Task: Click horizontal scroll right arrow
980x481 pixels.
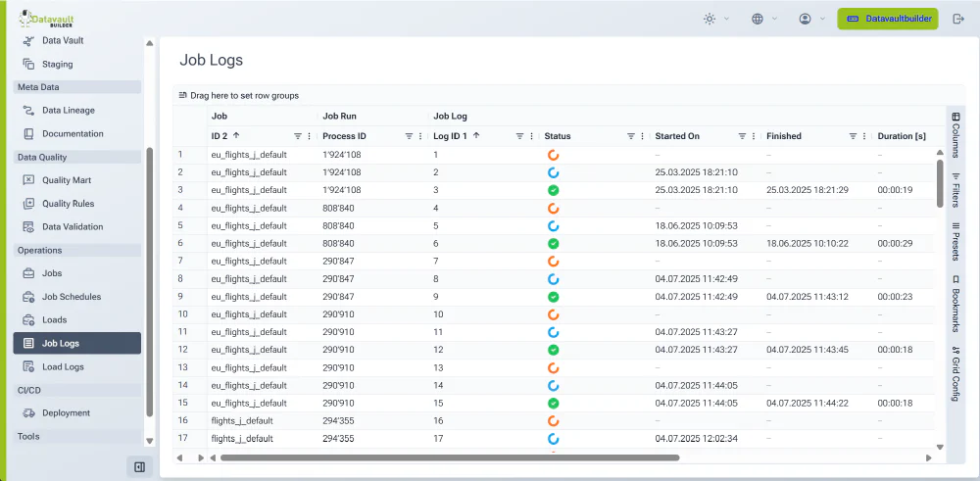Action: (x=929, y=457)
